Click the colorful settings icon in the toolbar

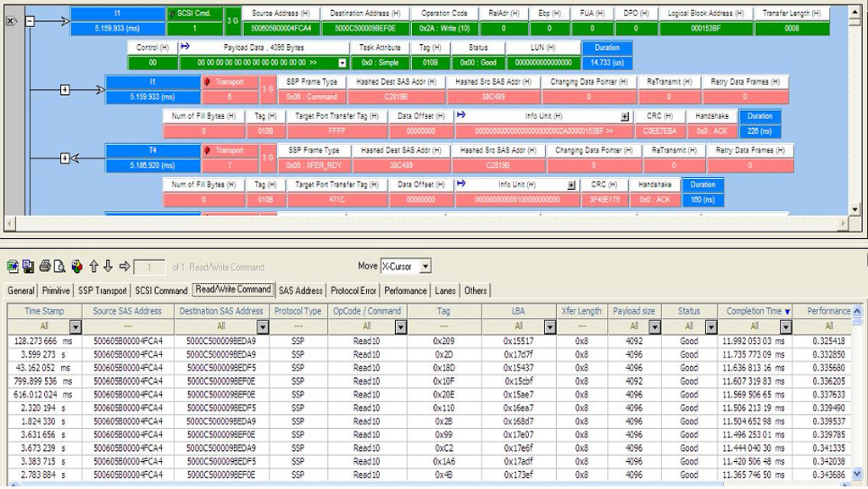point(77,266)
